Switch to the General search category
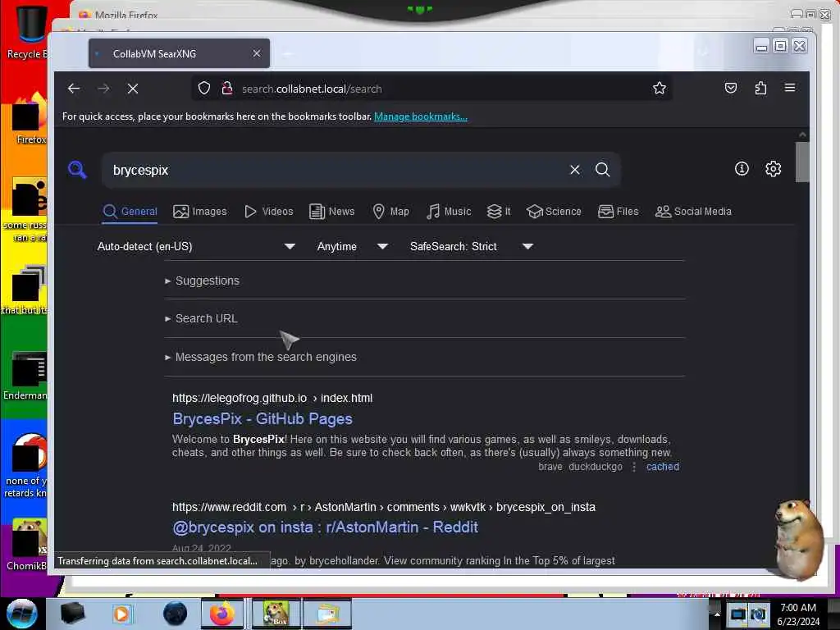The image size is (840, 630). point(130,212)
